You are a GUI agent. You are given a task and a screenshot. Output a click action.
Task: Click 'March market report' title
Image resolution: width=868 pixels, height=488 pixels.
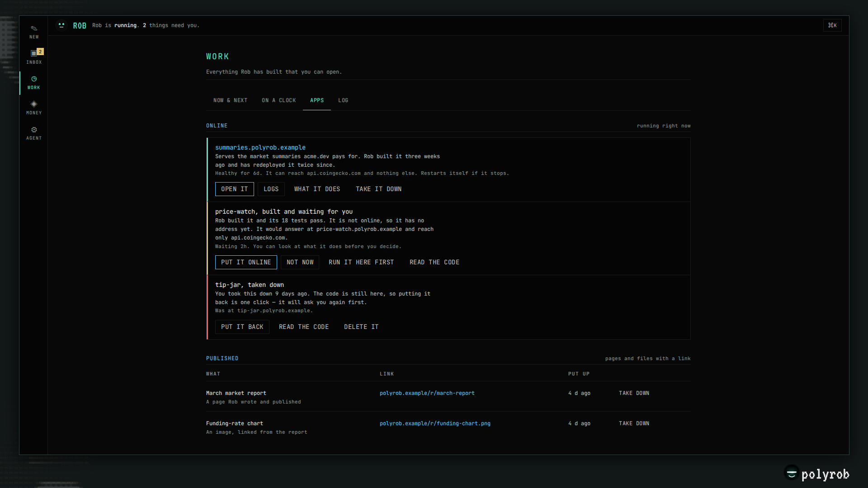click(236, 393)
